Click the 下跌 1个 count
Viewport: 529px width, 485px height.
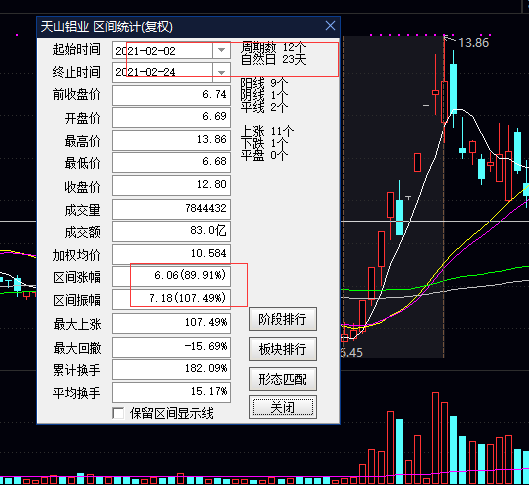tap(264, 143)
